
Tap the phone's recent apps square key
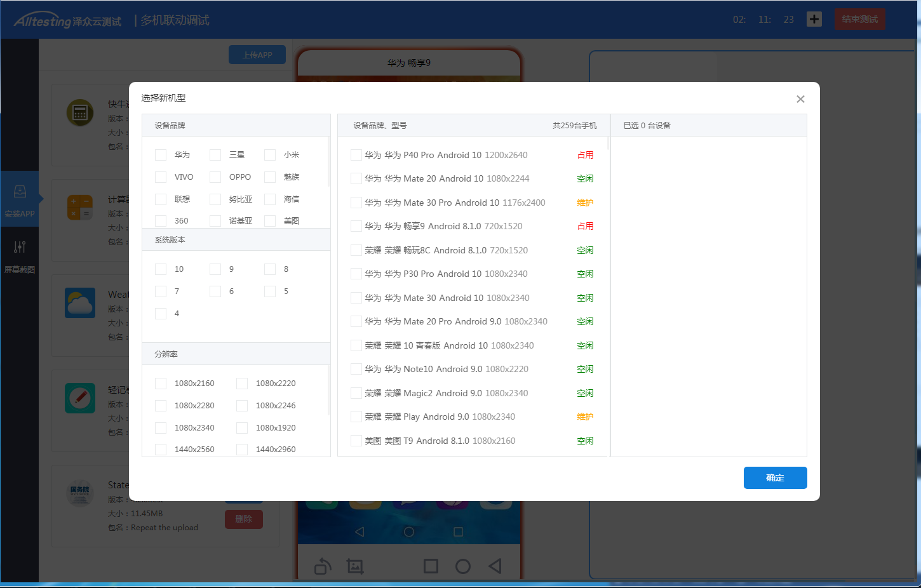(x=458, y=532)
